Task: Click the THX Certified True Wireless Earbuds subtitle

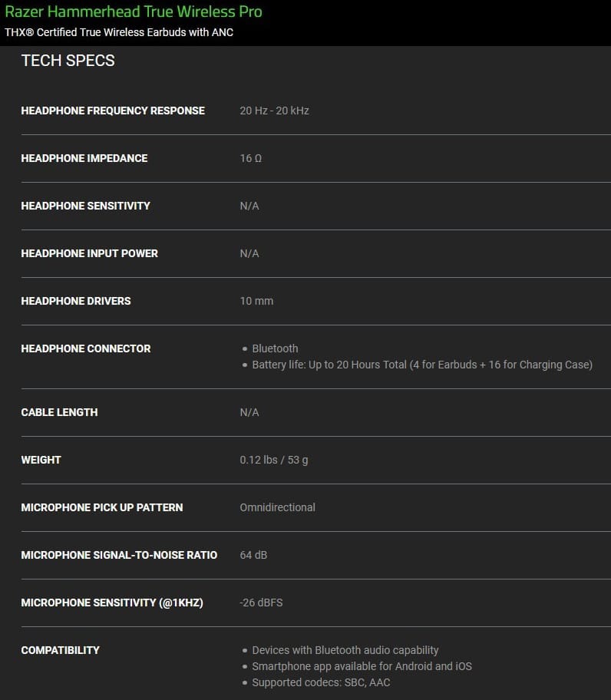Action: [119, 32]
